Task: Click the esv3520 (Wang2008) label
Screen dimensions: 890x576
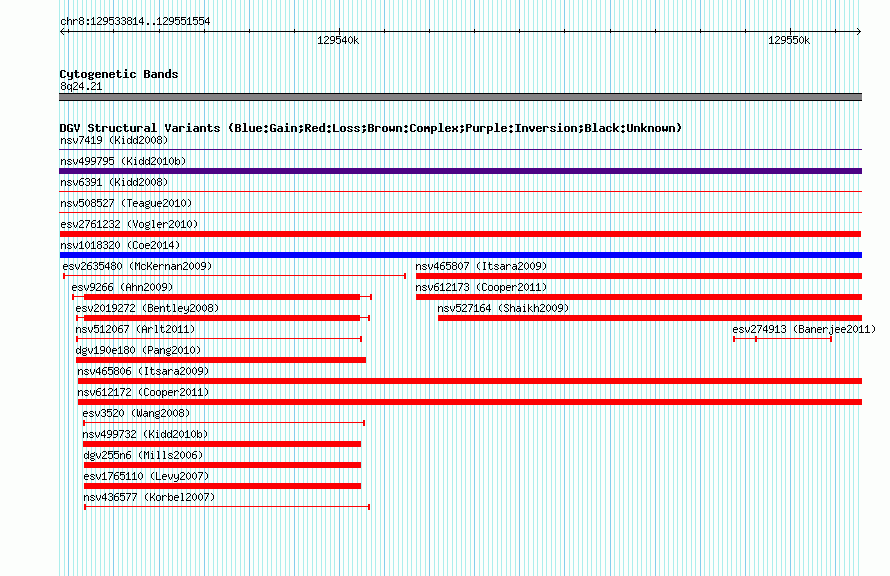Action: pos(136,413)
